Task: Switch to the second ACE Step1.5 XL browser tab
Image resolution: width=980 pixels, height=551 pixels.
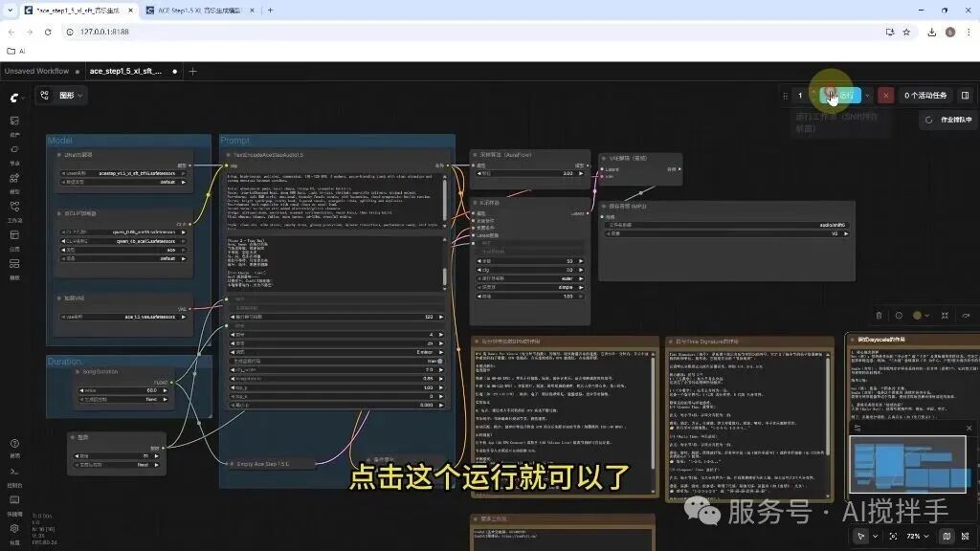Action: [x=200, y=11]
